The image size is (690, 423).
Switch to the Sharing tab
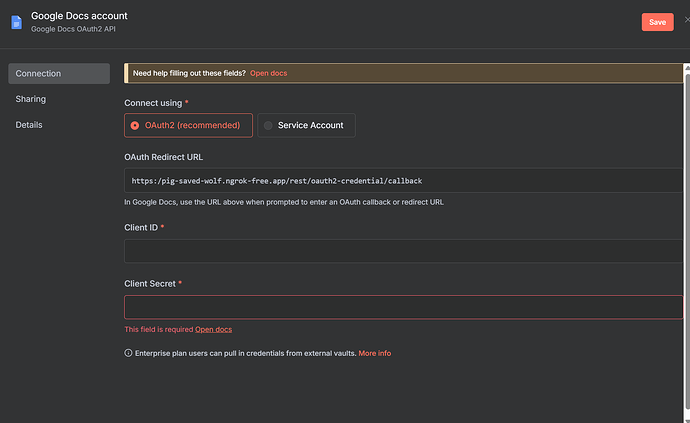tap(31, 99)
